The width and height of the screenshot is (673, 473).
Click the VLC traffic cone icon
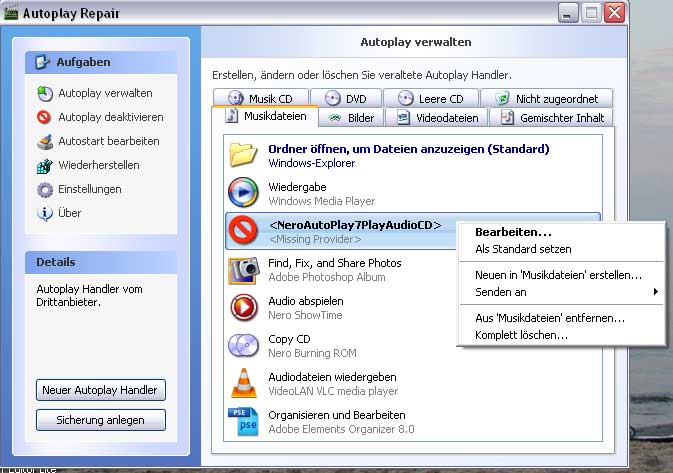click(x=244, y=383)
